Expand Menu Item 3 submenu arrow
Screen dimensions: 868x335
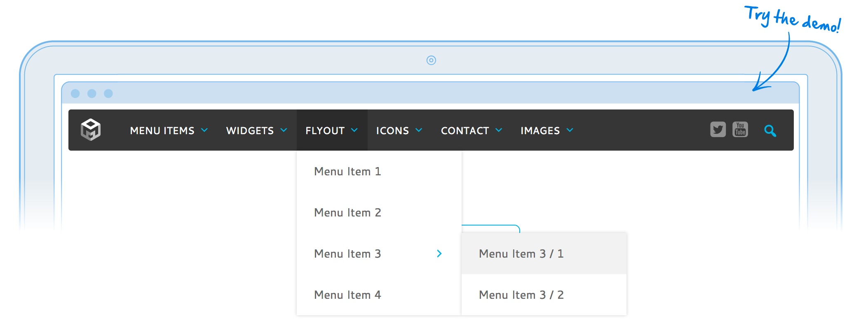(x=439, y=254)
